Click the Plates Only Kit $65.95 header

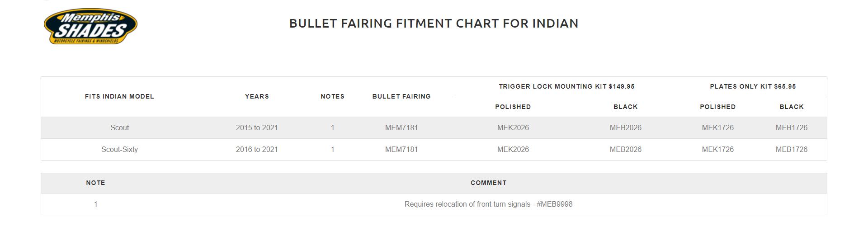point(753,86)
